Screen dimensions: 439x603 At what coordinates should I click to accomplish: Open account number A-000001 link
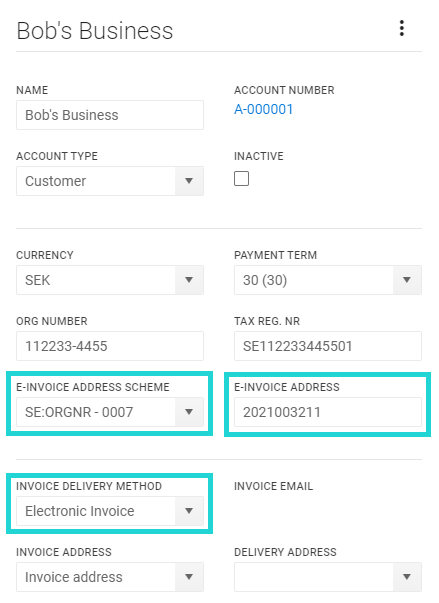(263, 109)
